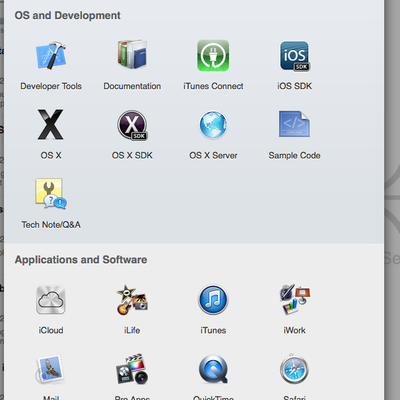Click the OS X Server label

pyautogui.click(x=213, y=155)
